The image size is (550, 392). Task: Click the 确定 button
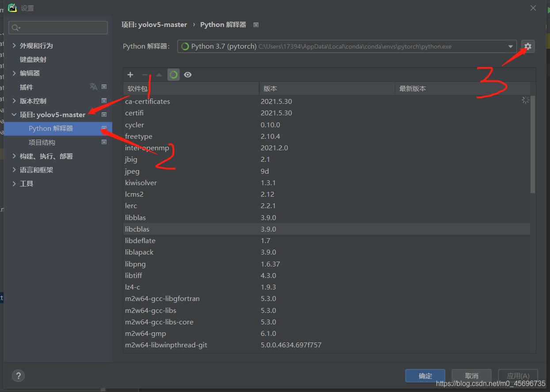pyautogui.click(x=425, y=376)
